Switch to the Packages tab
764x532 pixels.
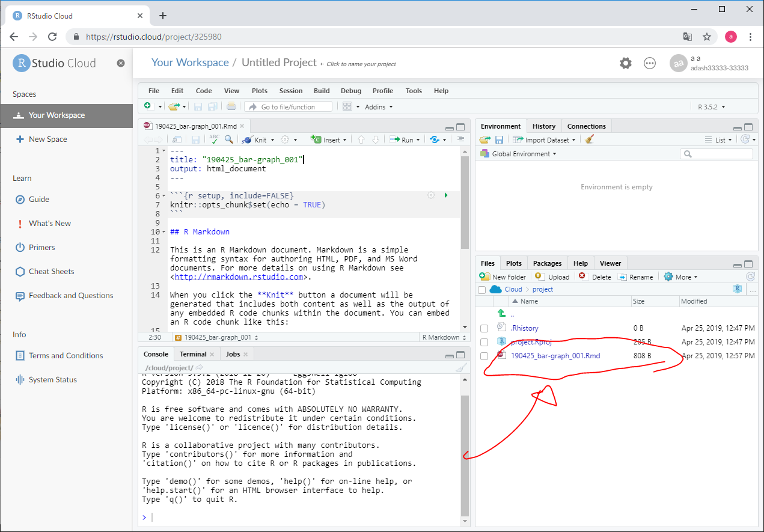click(547, 263)
